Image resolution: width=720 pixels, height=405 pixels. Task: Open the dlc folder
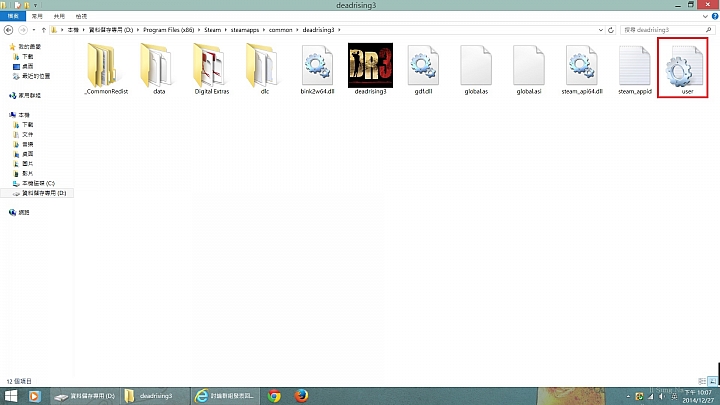(x=264, y=69)
